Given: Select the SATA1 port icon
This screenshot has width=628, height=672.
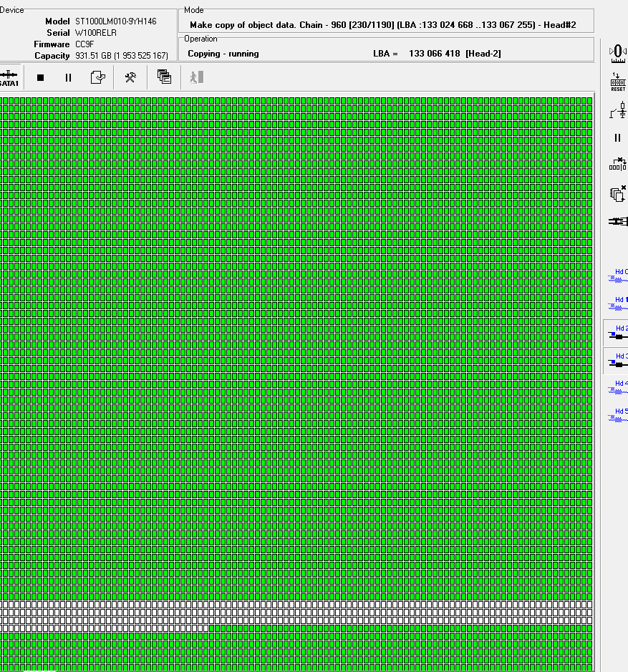Looking at the screenshot, I should point(9,78).
